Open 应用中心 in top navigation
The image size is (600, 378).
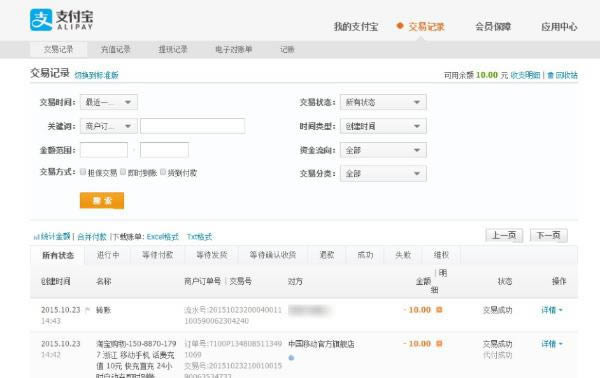click(x=559, y=26)
